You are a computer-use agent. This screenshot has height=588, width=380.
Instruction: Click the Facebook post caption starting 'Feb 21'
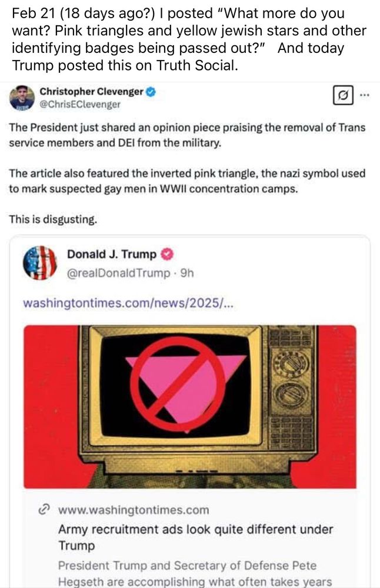[x=189, y=39]
